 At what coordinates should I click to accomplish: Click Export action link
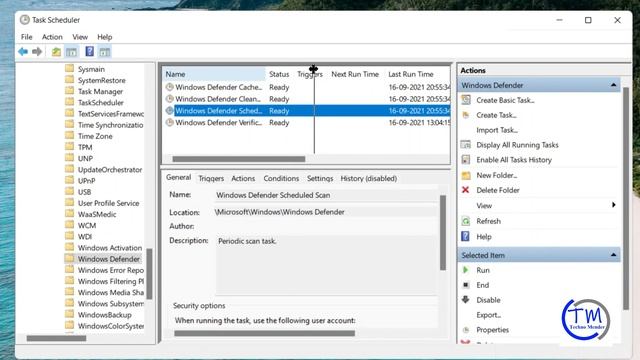pyautogui.click(x=489, y=315)
